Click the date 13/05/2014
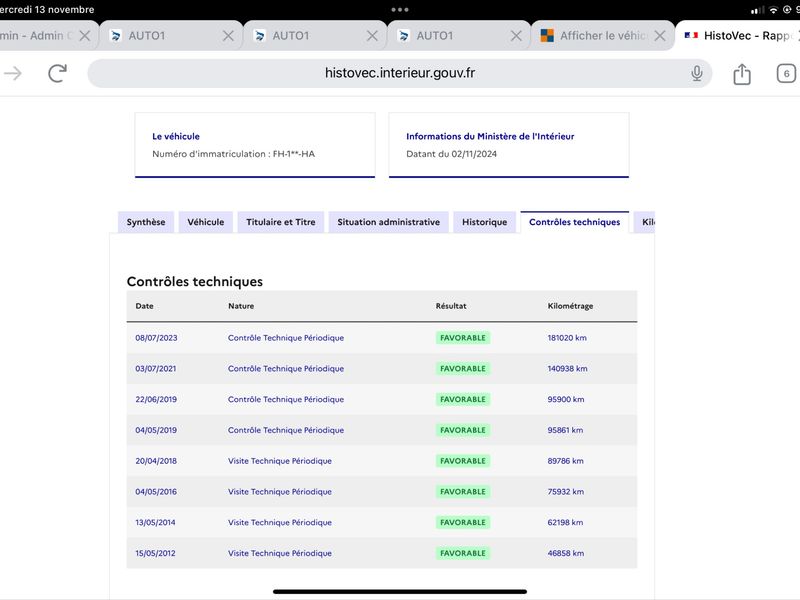The height and width of the screenshot is (600, 800). pos(155,522)
